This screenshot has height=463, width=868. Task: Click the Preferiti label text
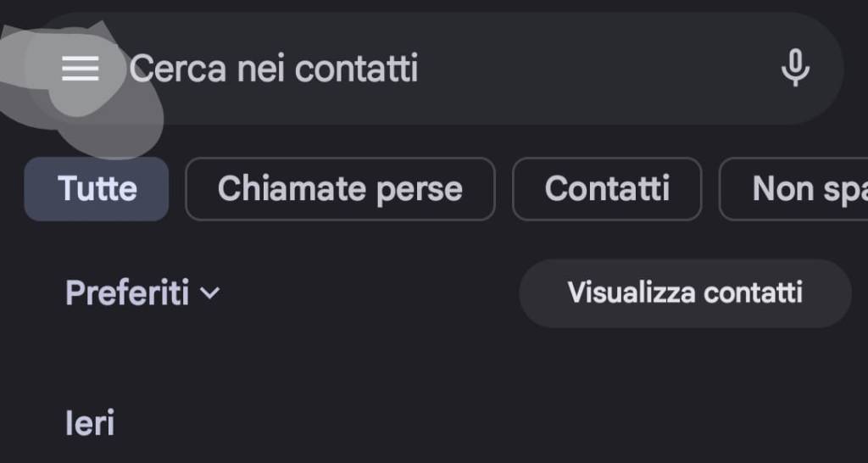click(127, 293)
